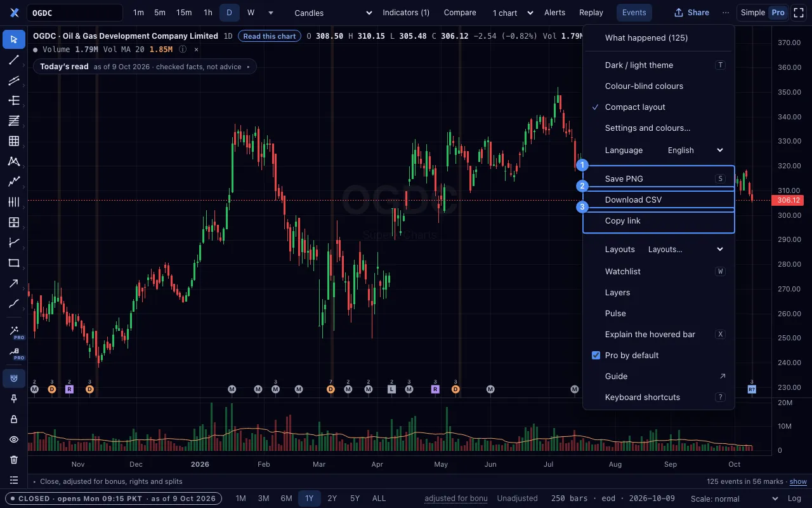Toggle drawing visibility with the eye icon

[14, 439]
